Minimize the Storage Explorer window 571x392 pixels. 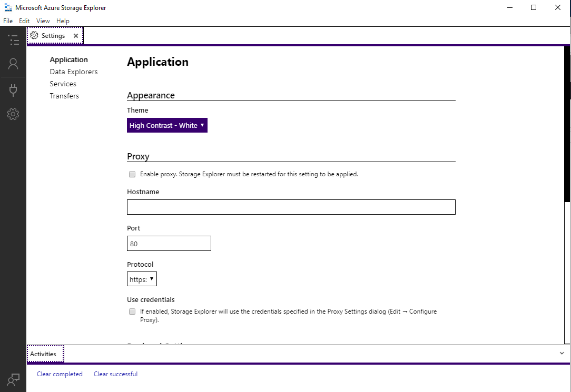click(x=510, y=8)
